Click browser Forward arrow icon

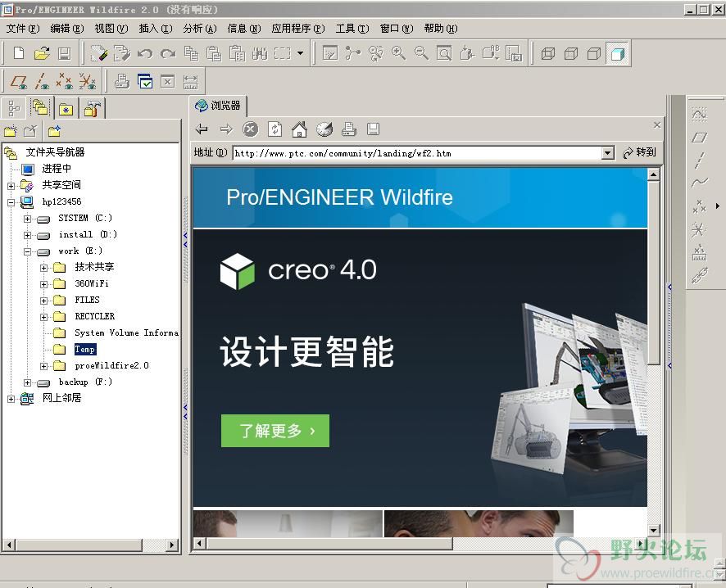coord(226,129)
